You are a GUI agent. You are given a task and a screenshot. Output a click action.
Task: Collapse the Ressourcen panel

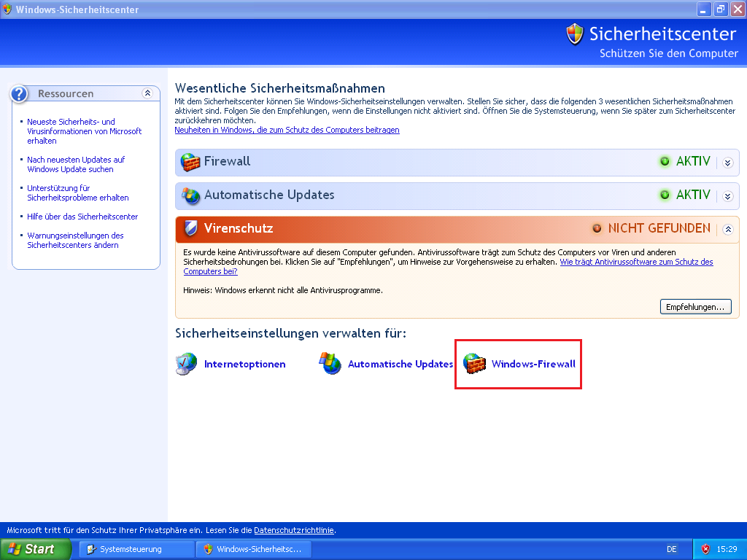tap(147, 93)
